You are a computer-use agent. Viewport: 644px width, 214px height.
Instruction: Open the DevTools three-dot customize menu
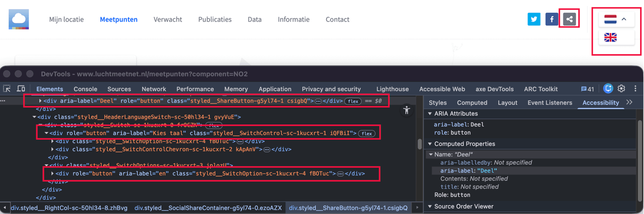(x=635, y=89)
